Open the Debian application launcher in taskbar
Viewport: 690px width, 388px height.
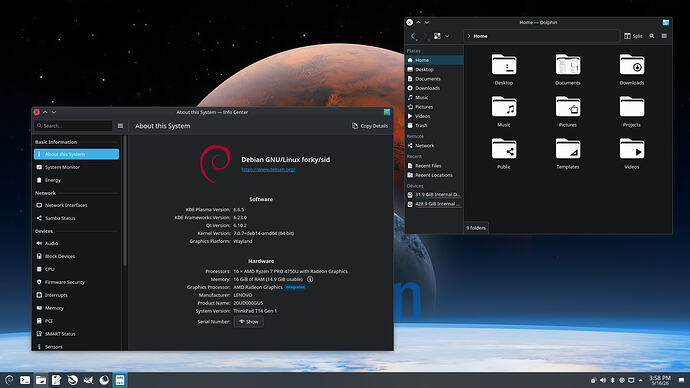[x=9, y=380]
